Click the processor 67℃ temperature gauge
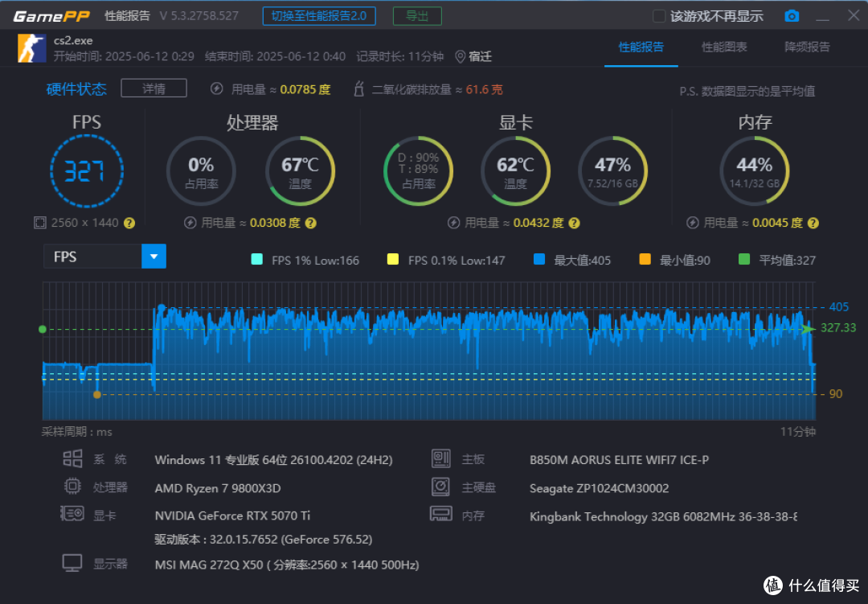 click(x=300, y=171)
